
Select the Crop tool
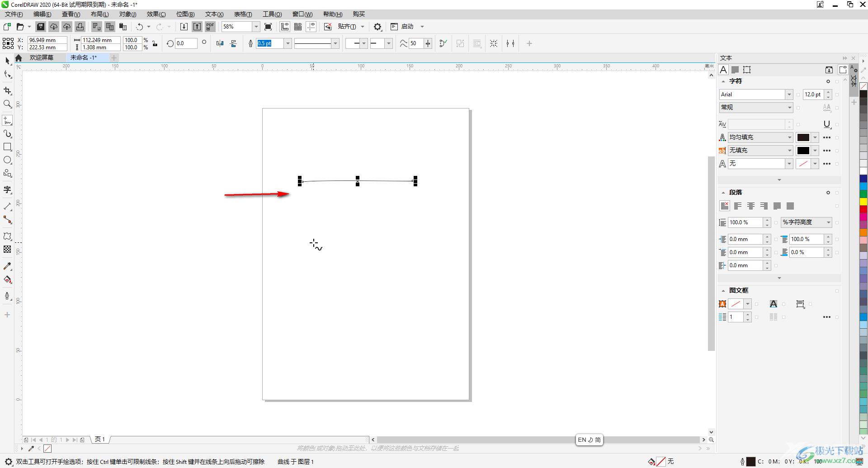point(7,91)
